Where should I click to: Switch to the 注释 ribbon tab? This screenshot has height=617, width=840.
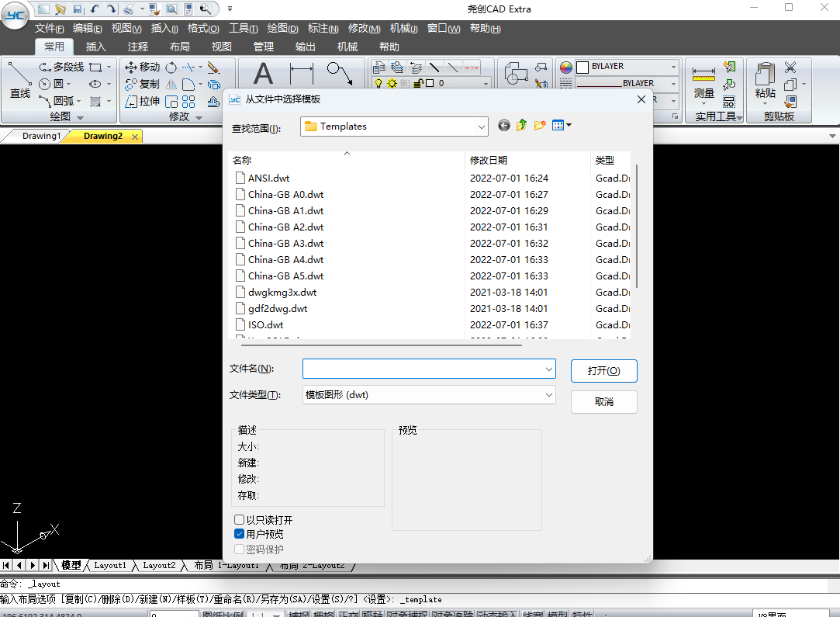[x=138, y=47]
